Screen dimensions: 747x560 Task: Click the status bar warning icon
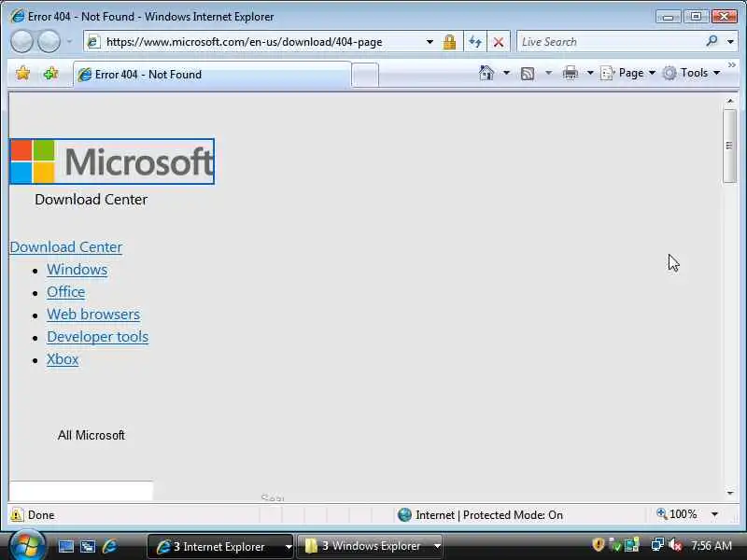point(16,515)
